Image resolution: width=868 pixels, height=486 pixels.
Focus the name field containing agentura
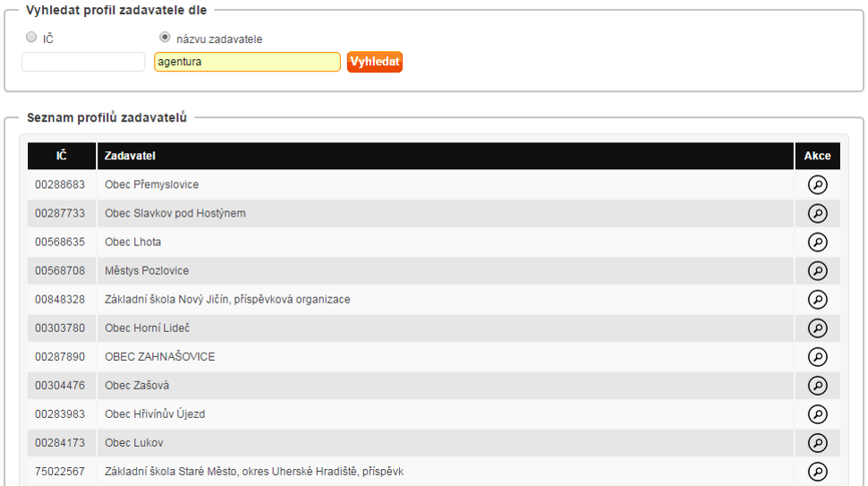(x=247, y=62)
